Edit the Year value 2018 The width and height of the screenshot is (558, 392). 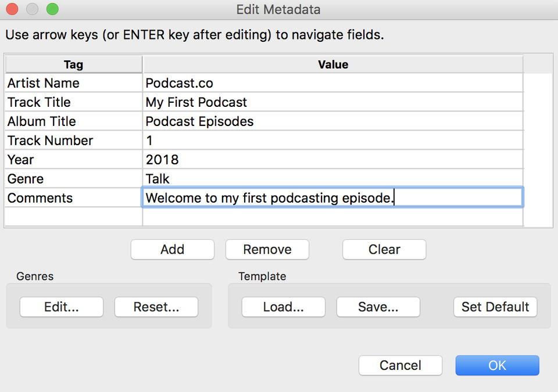coord(332,160)
